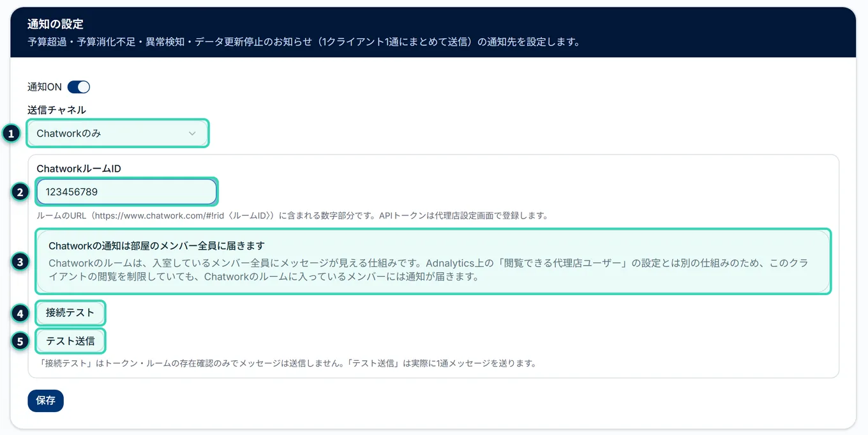The image size is (868, 435).
Task: Click the Chatworkの通知は部屋のメンバー全員に届きます notice title
Action: coord(156,246)
